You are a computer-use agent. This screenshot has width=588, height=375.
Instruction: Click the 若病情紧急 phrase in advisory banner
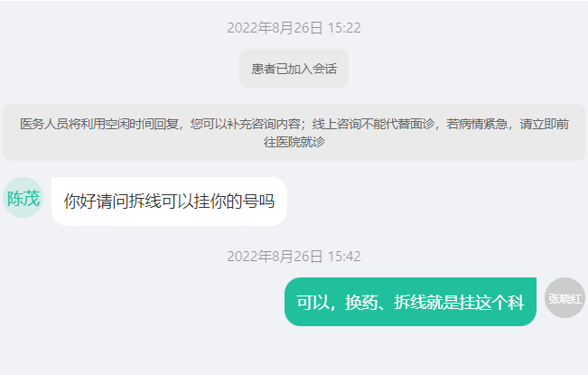pos(477,124)
